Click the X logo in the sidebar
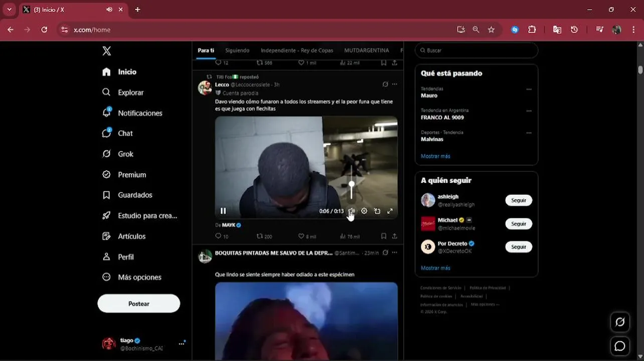 [x=106, y=51]
